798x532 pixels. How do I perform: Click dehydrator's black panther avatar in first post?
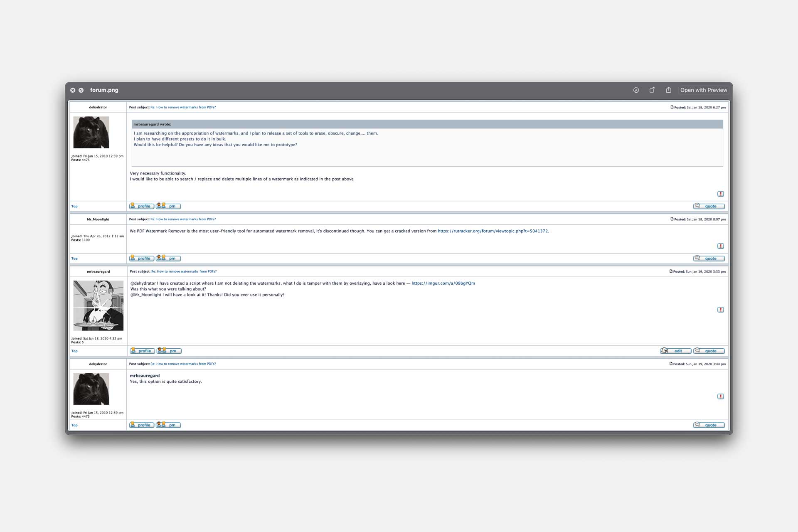(x=91, y=132)
